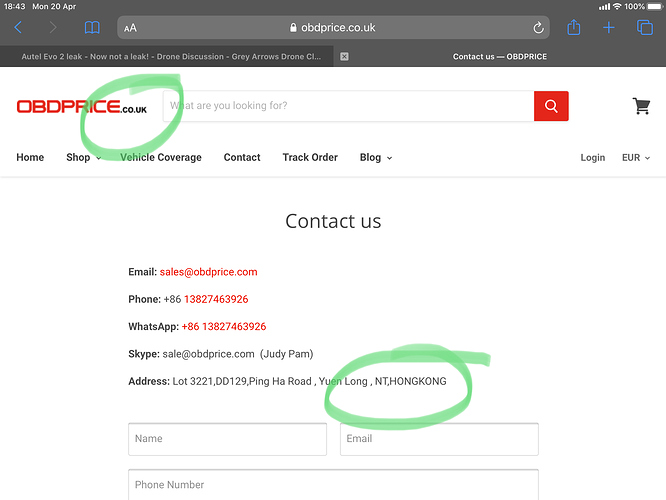Image resolution: width=666 pixels, height=500 pixels.
Task: Open the Safari share sheet icon
Action: tap(573, 27)
